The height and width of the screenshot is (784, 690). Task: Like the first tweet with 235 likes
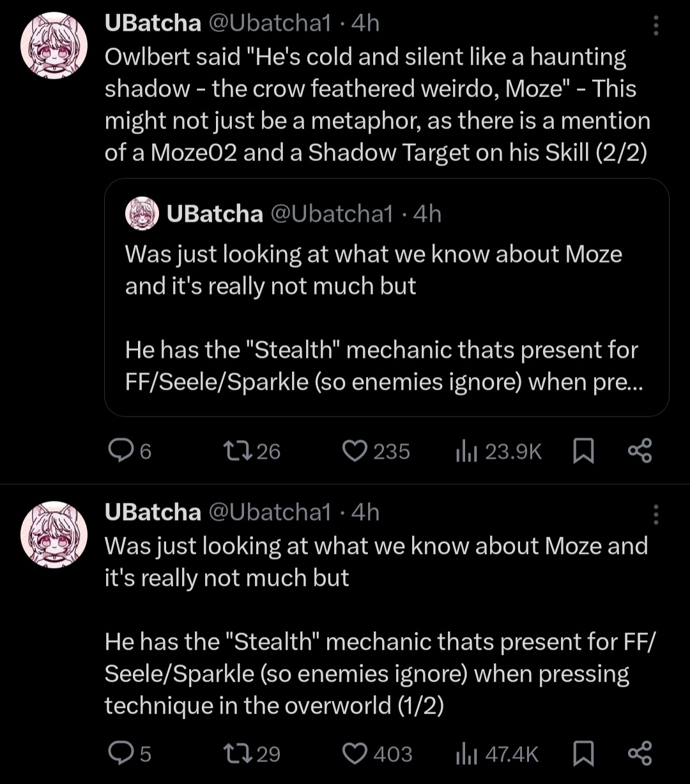point(353,452)
